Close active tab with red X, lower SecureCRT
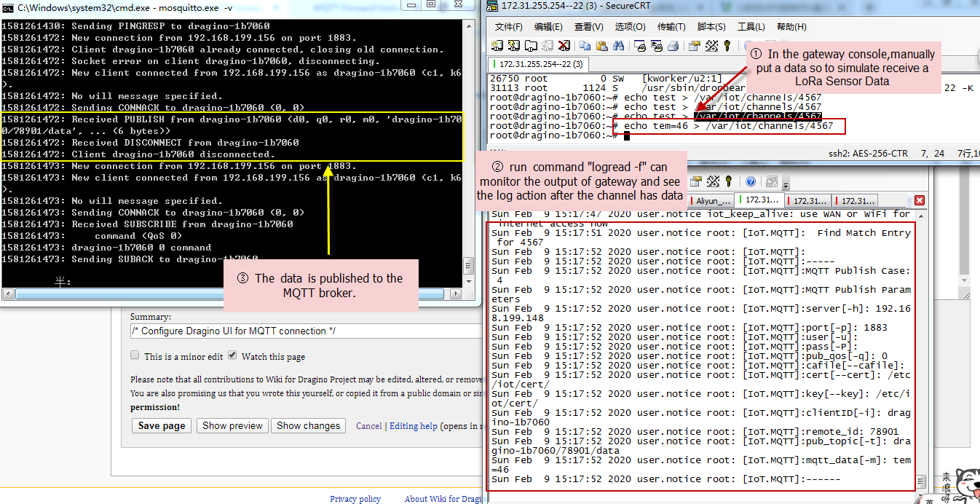The image size is (980, 504). coord(920,200)
